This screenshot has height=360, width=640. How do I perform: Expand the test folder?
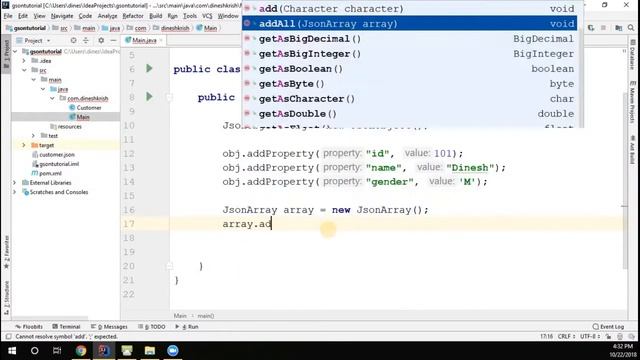(33, 136)
